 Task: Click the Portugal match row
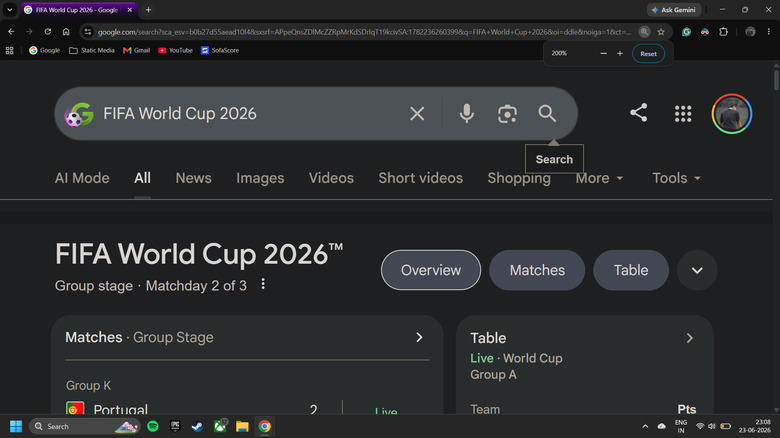[x=247, y=408]
